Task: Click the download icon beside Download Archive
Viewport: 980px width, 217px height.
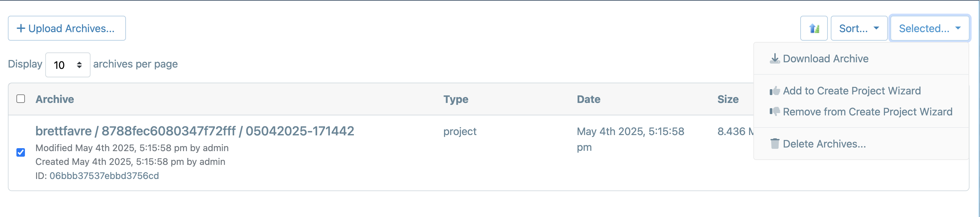Action: coord(775,59)
